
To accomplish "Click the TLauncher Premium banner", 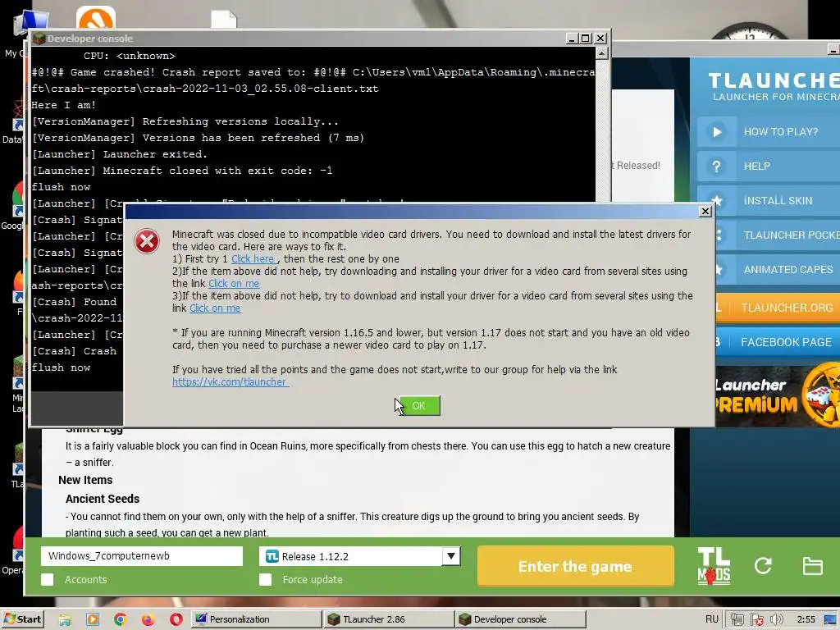I will click(x=778, y=396).
